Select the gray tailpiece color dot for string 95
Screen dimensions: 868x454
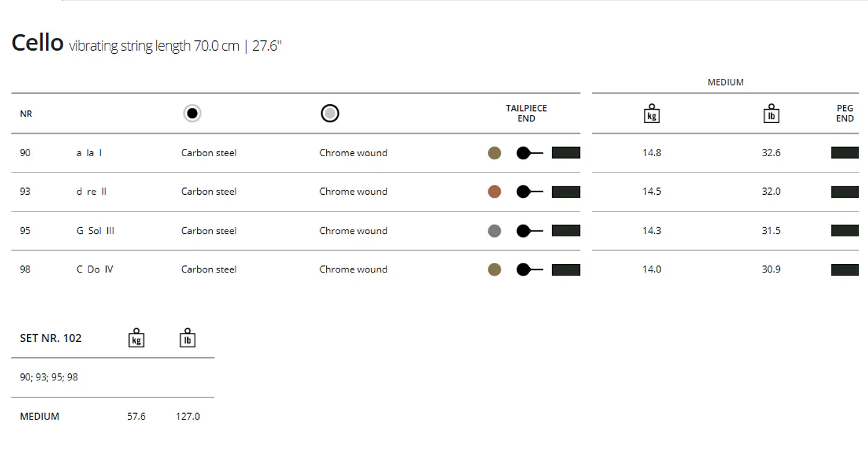point(494,231)
